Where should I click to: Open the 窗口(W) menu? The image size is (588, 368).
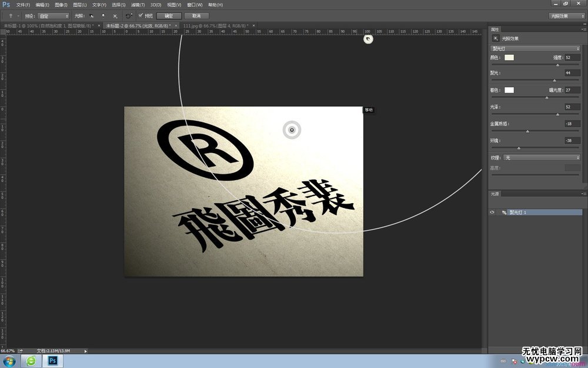[x=195, y=5]
